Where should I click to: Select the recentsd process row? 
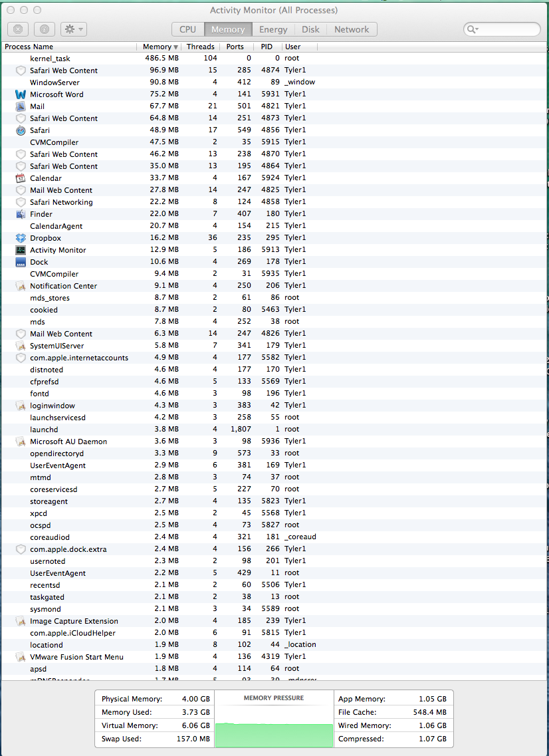coord(274,585)
